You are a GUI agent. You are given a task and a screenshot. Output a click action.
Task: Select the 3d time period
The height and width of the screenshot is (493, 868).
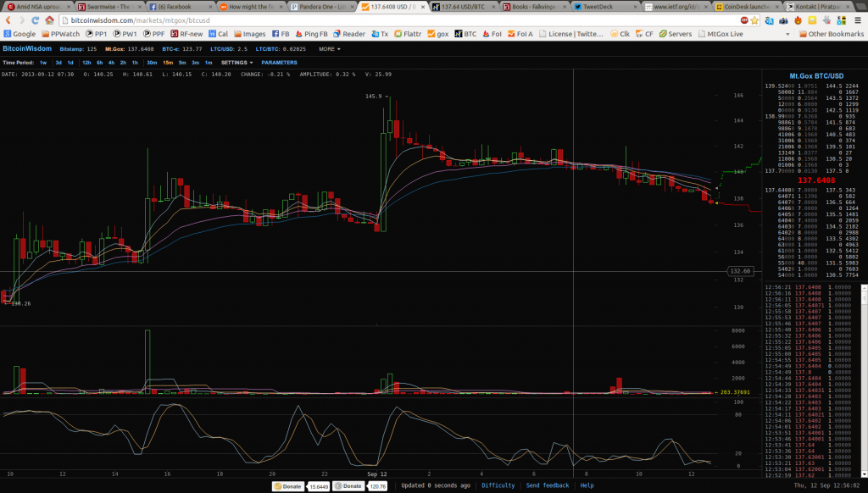[58, 63]
